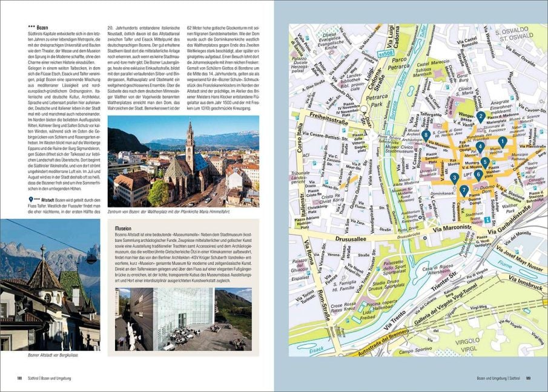
Task: Select marker 3 beside the Dominikanerkirche
Action: [x=454, y=177]
